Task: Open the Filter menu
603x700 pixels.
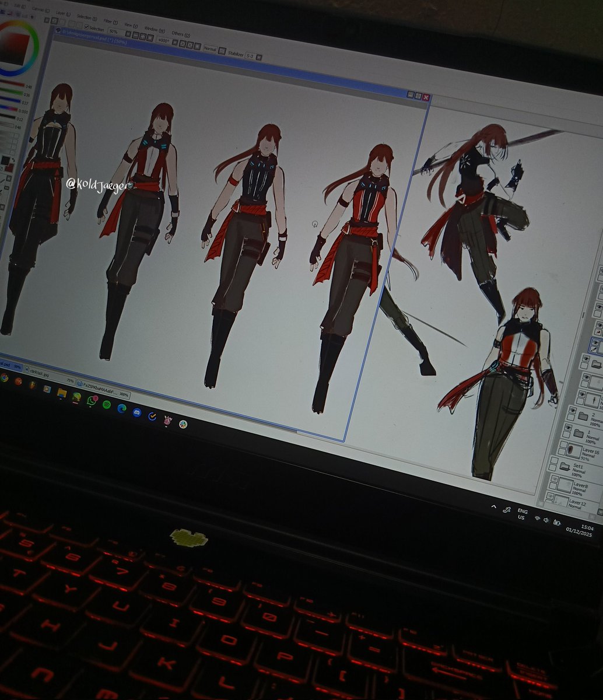Action: [x=111, y=22]
